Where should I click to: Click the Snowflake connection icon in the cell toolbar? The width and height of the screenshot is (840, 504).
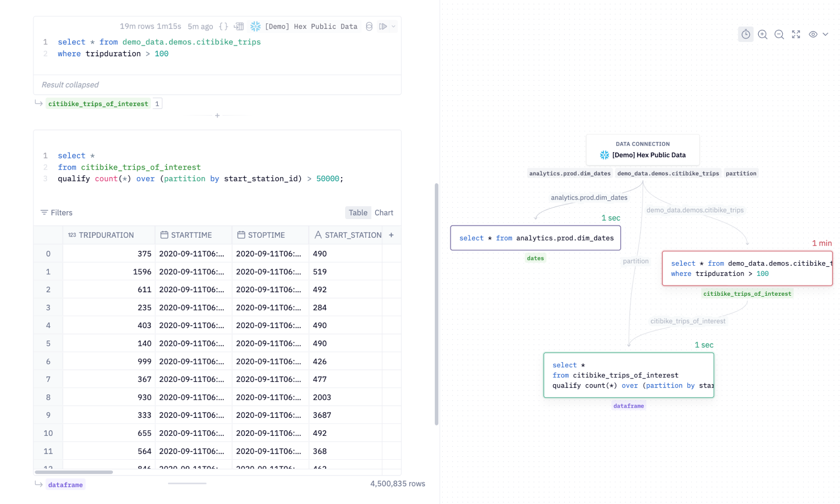click(x=255, y=26)
